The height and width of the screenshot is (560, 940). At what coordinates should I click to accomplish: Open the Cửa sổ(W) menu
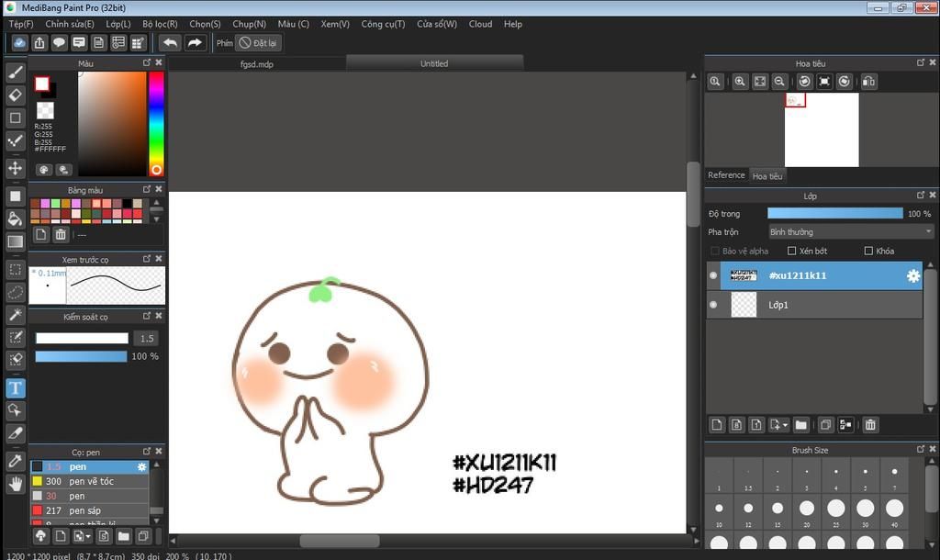coord(437,24)
